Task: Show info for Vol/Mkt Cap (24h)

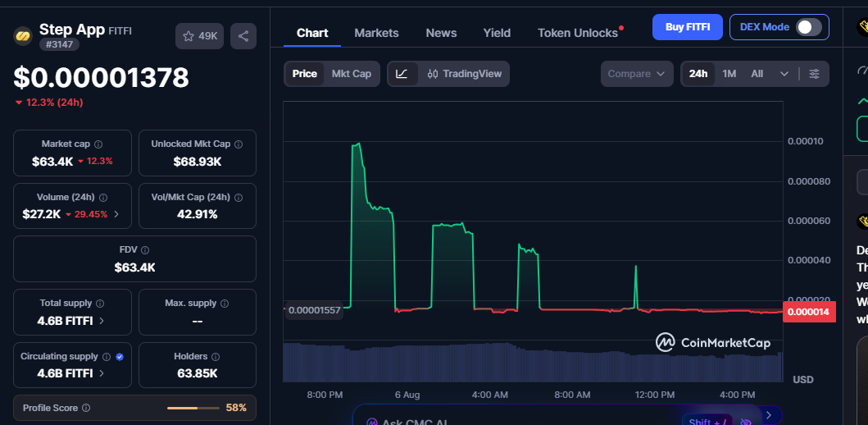Action: [x=239, y=197]
